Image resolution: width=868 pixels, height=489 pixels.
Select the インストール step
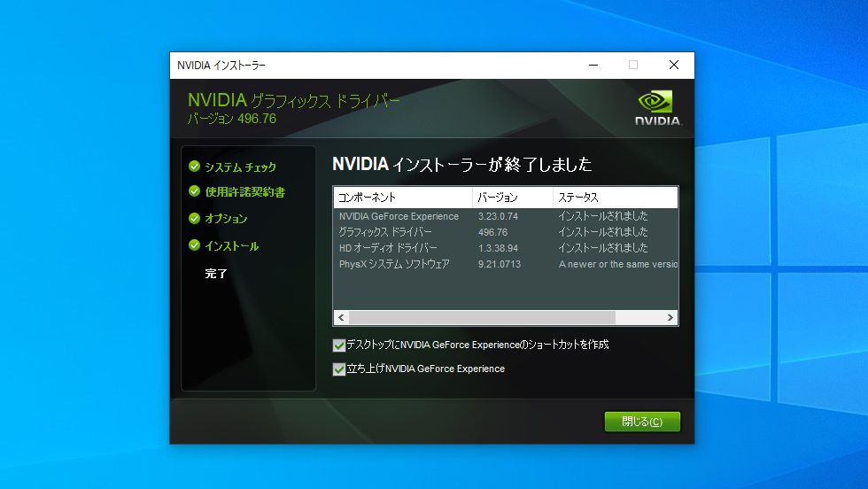coord(231,245)
